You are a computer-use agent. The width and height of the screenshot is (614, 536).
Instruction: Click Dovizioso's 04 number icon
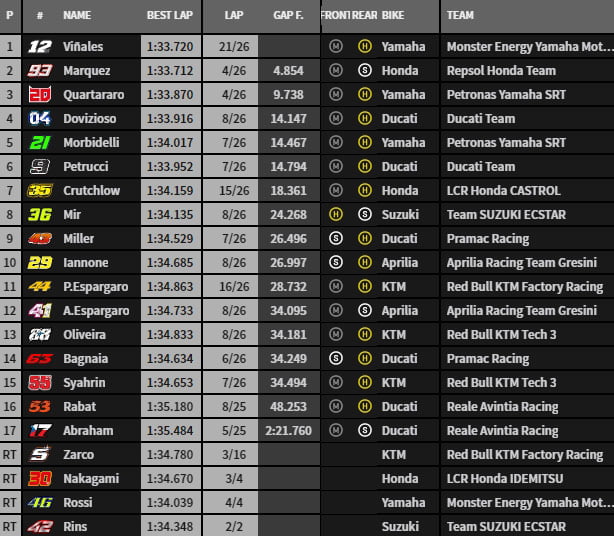coord(39,119)
